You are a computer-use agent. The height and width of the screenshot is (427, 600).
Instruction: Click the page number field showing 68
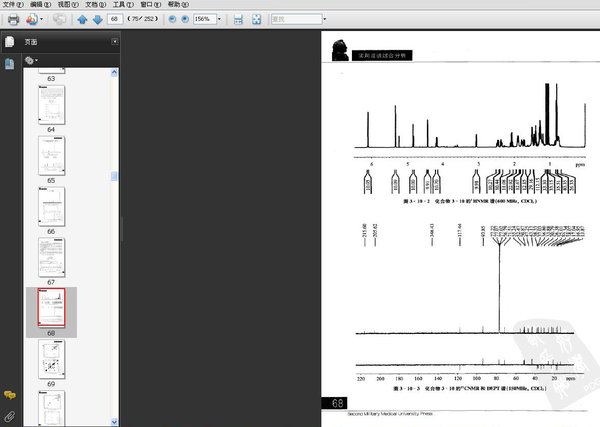point(115,19)
